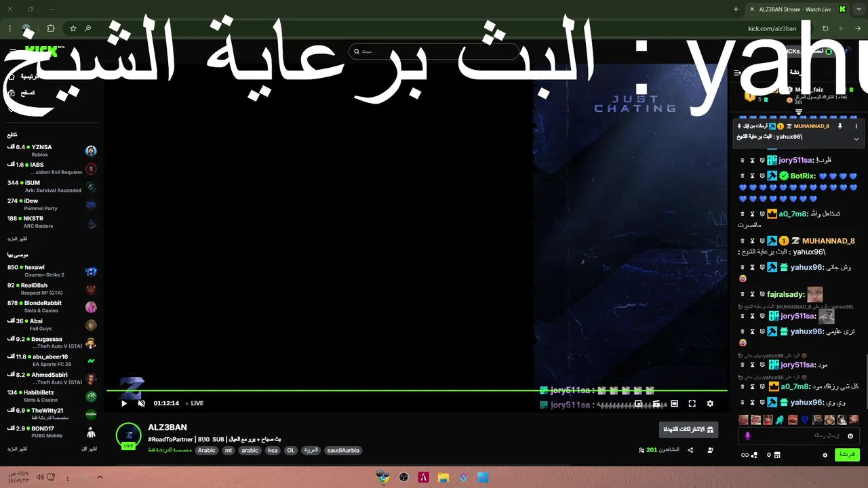Open iABS channel in sidebar

click(52, 168)
